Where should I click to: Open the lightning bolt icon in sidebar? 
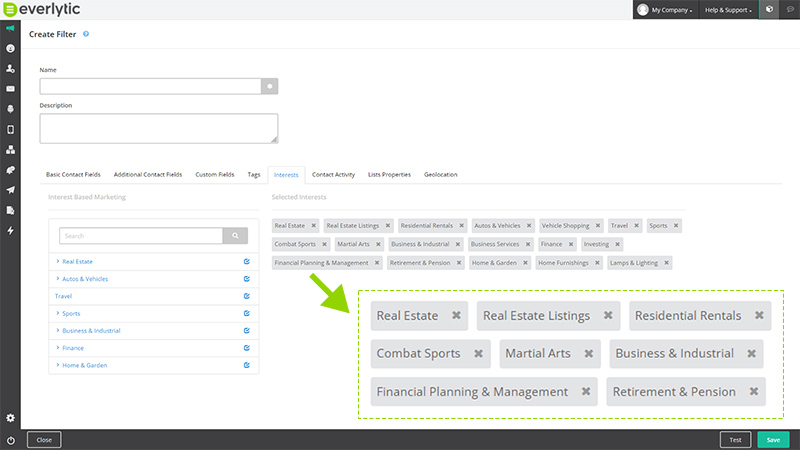coord(10,231)
